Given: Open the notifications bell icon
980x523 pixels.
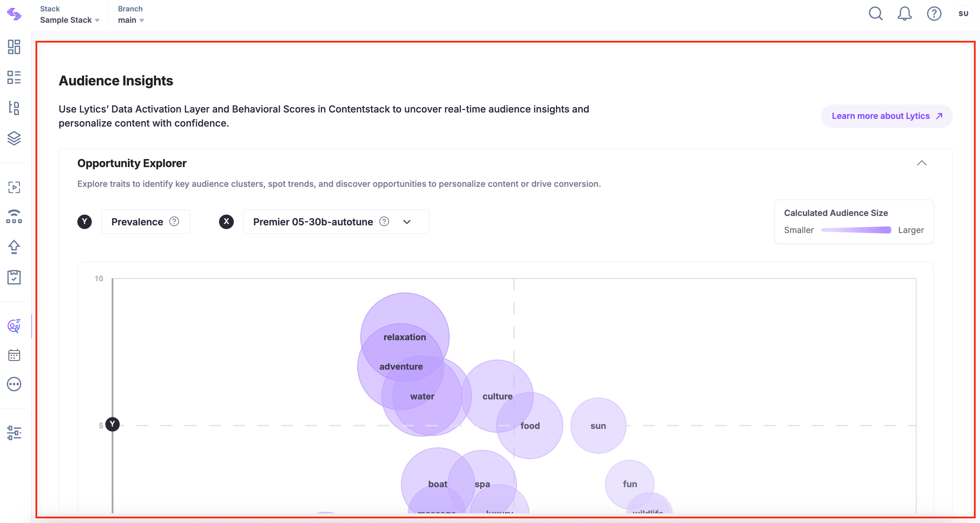Looking at the screenshot, I should (905, 14).
